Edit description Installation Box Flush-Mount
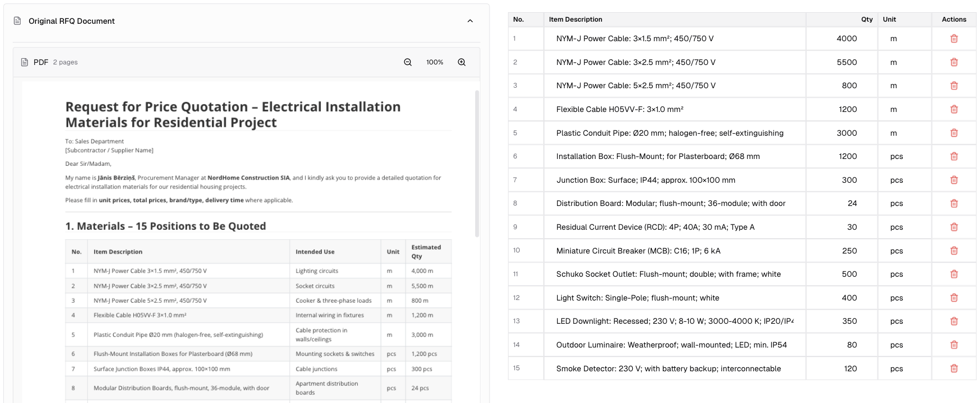Image resolution: width=980 pixels, height=403 pixels. (x=674, y=156)
